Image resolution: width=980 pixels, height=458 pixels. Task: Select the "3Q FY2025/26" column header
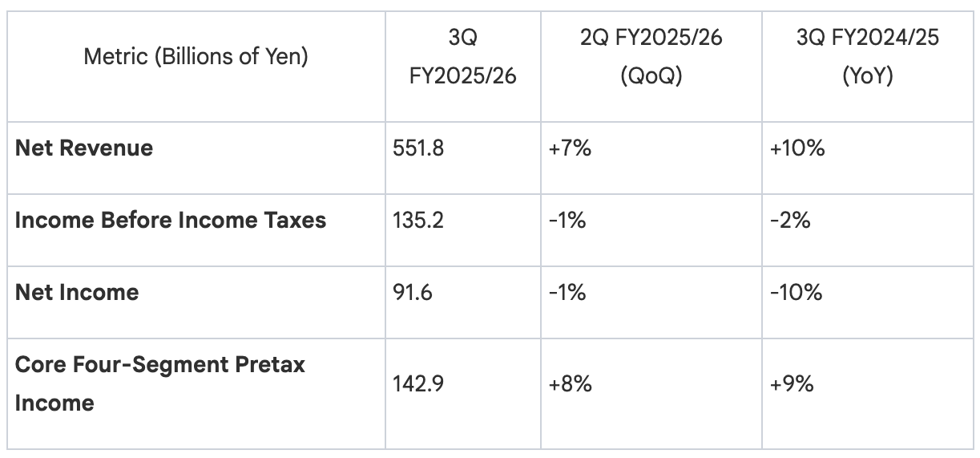[x=462, y=57]
